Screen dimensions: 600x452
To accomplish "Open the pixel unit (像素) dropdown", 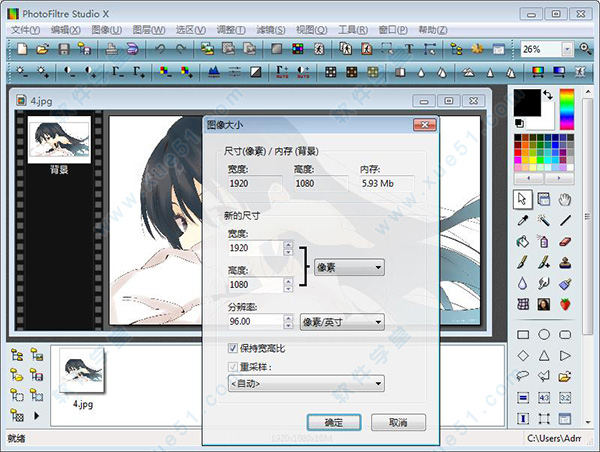I will (349, 268).
